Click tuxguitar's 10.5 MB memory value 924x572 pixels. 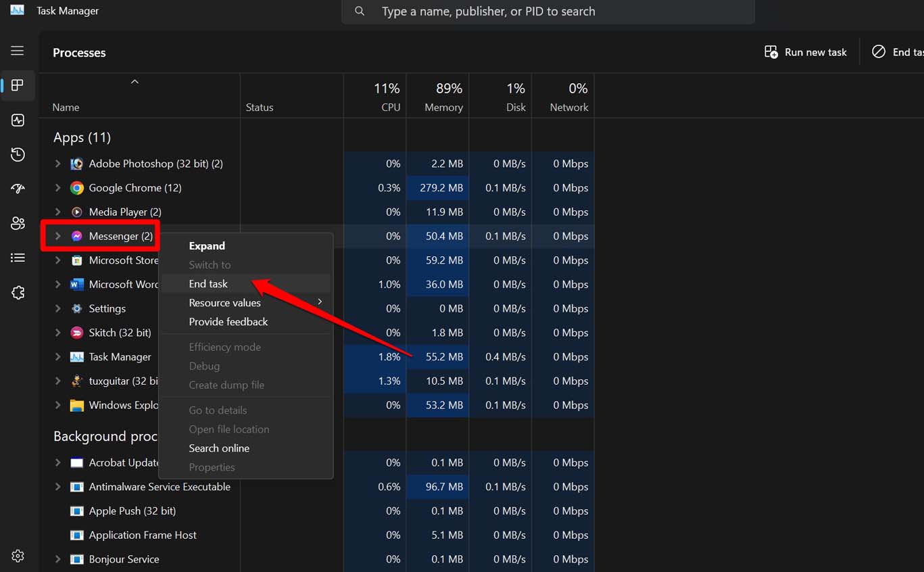coord(444,381)
